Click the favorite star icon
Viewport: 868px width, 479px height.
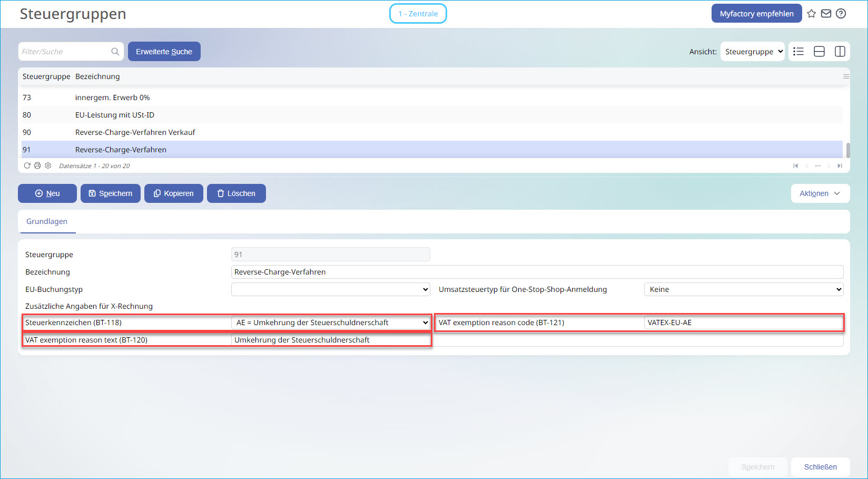[x=811, y=14]
